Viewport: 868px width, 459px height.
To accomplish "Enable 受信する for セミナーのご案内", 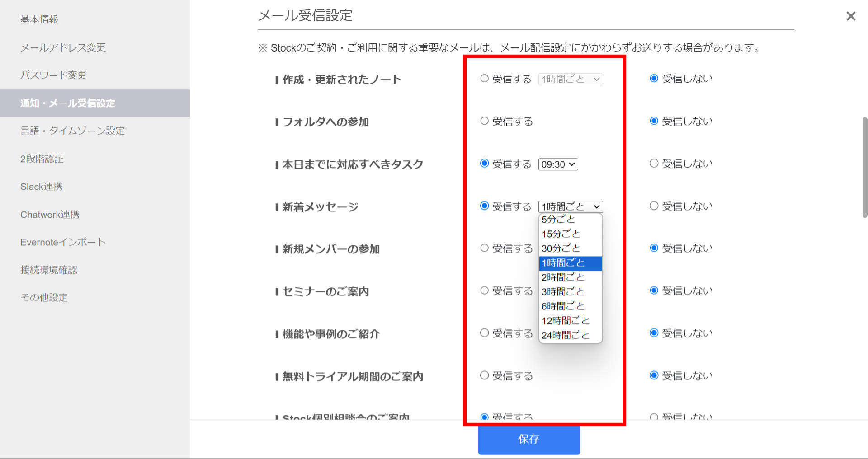I will point(484,290).
